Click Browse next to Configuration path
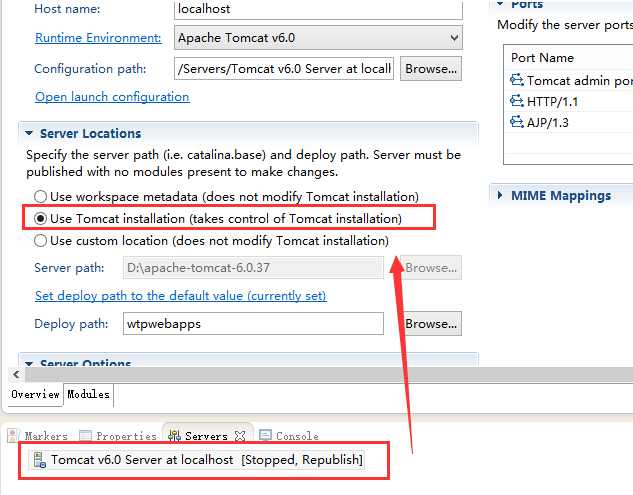The width and height of the screenshot is (633, 495). (431, 69)
